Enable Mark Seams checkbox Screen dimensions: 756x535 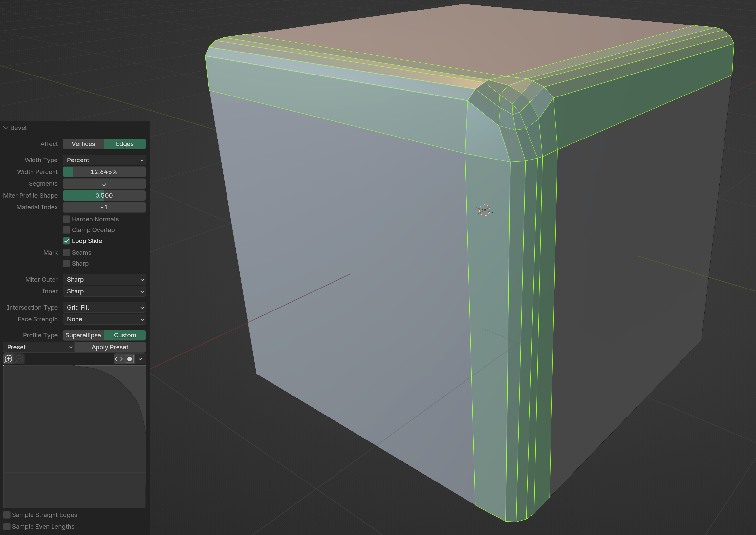67,253
